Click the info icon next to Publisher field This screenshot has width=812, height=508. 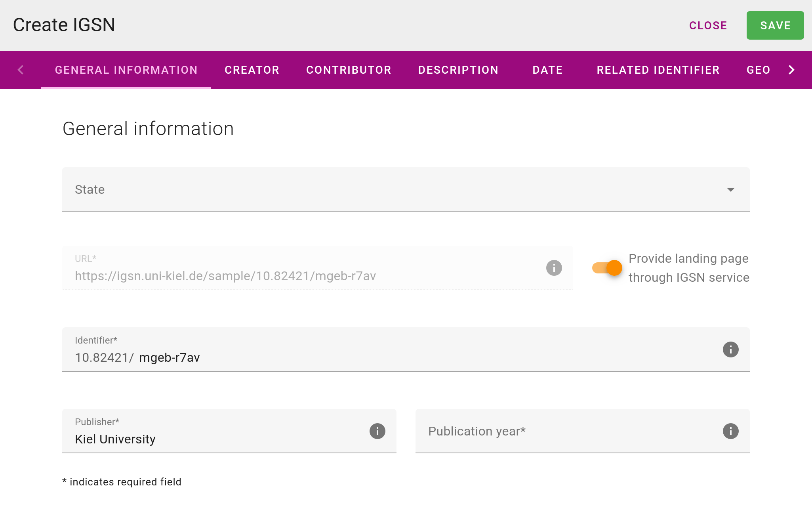tap(377, 432)
